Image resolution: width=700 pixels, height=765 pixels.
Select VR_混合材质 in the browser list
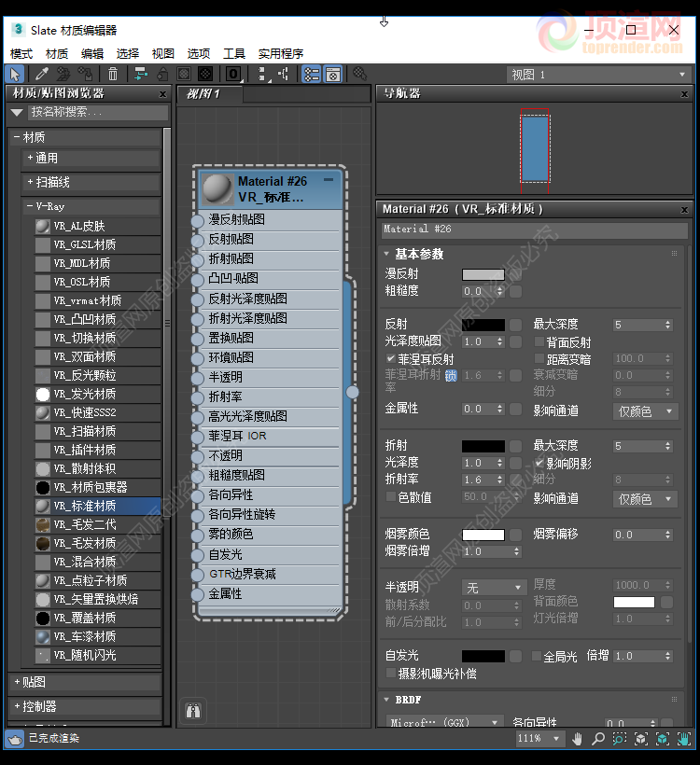98,562
